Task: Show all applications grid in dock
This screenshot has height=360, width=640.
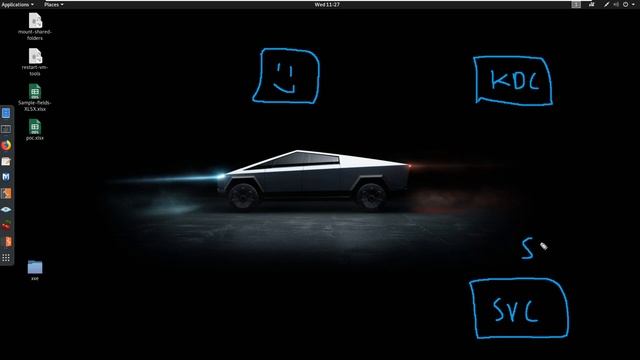Action: [x=6, y=258]
